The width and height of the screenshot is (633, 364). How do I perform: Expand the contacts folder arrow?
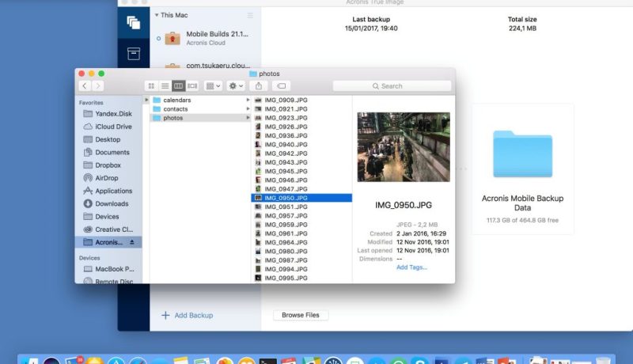coord(248,109)
